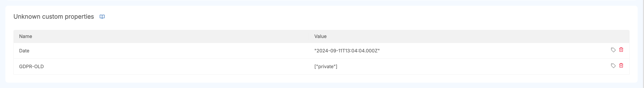Click the ["private"] value of GDPR-OLD
Image resolution: width=644 pixels, height=88 pixels.
326,67
